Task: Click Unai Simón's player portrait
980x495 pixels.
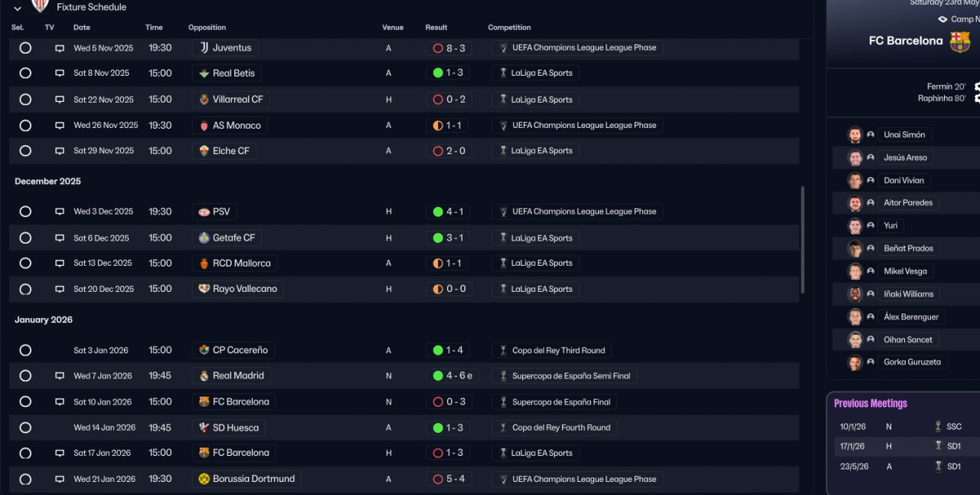Action: click(x=854, y=135)
